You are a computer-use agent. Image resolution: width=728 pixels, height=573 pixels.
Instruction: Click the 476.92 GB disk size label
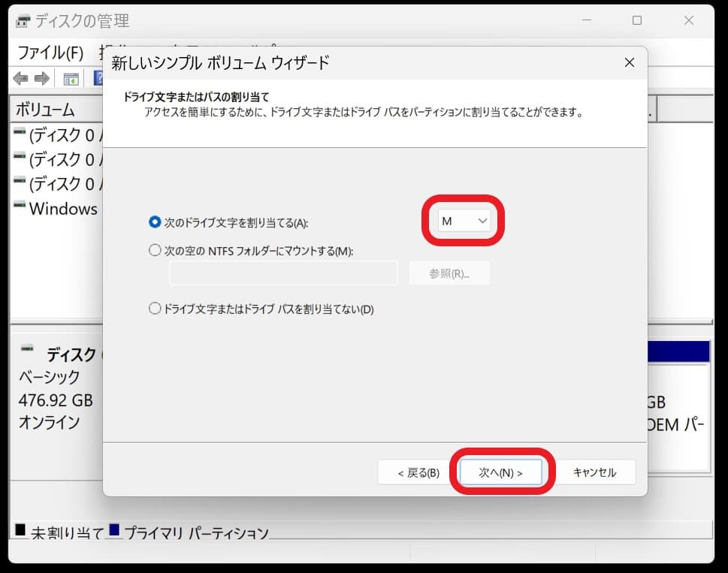click(x=56, y=400)
